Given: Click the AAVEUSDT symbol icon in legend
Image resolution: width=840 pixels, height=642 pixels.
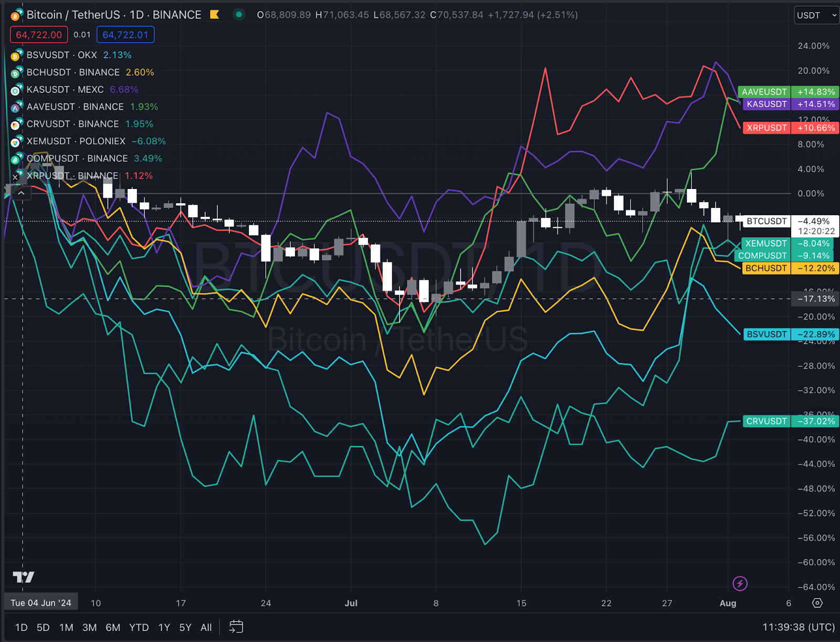Looking at the screenshot, I should pyautogui.click(x=16, y=107).
